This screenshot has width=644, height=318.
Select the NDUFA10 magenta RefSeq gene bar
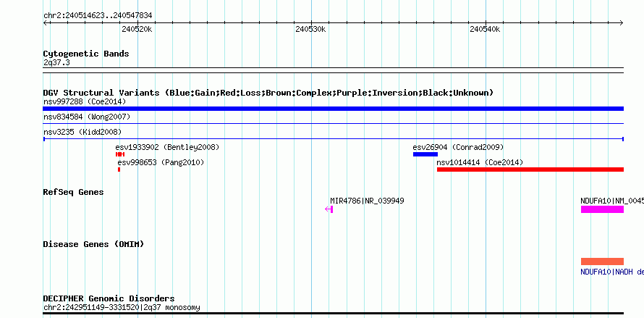(x=602, y=209)
